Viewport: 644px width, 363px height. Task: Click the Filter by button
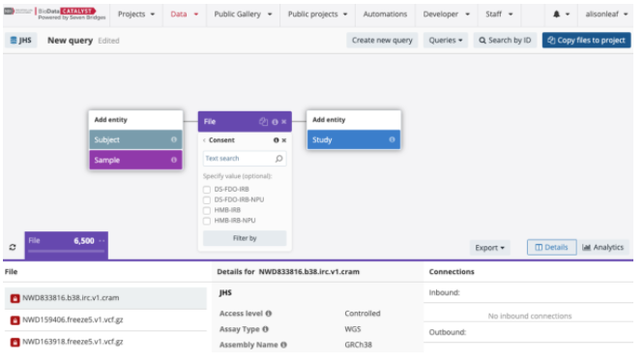pyautogui.click(x=245, y=238)
